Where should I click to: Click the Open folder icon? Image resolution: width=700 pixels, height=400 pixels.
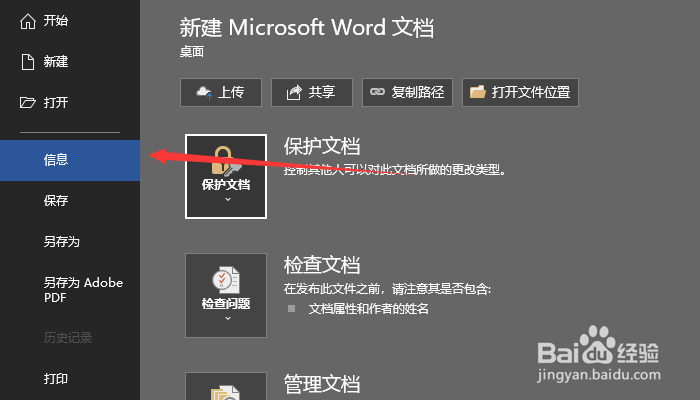[28, 103]
